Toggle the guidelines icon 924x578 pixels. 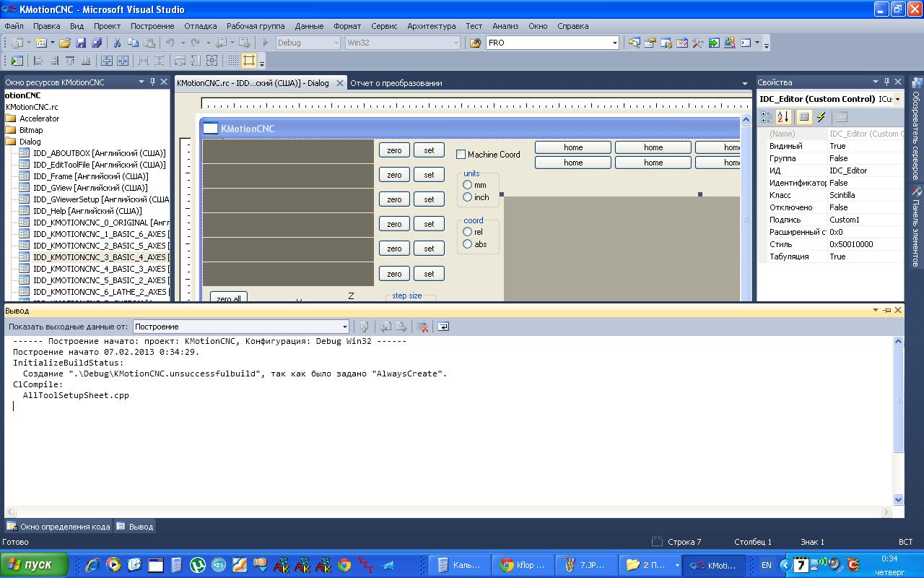tap(249, 61)
